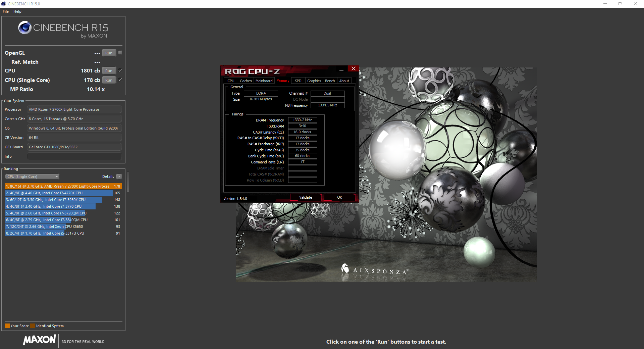Select the Memory tab in CPU-Z

(283, 81)
